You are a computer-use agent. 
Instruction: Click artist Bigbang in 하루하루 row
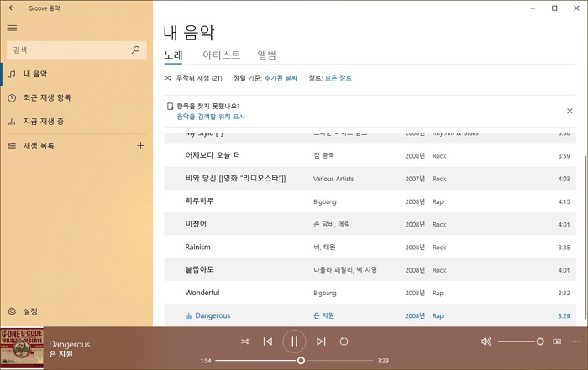pos(325,201)
